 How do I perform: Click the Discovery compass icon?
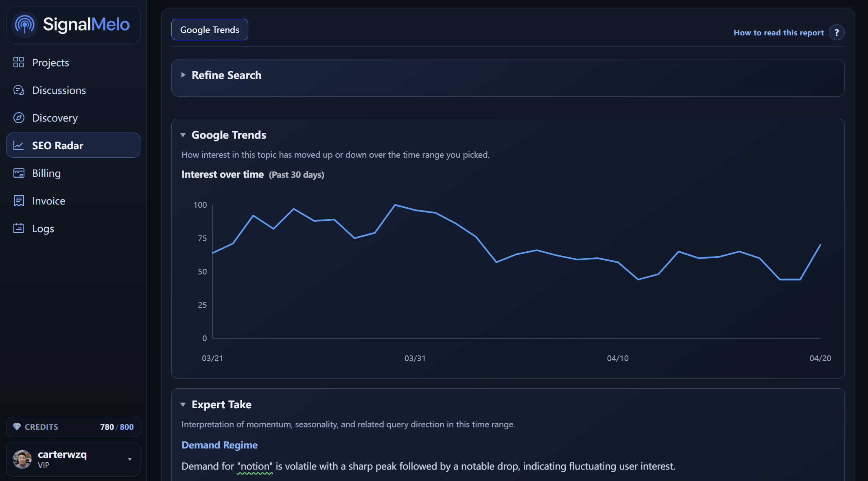19,118
